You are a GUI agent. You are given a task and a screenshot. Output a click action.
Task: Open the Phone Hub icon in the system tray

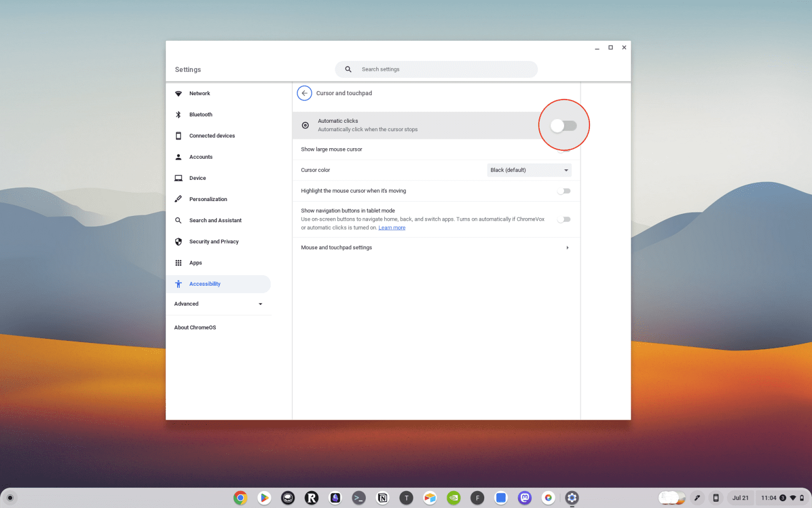(x=716, y=498)
